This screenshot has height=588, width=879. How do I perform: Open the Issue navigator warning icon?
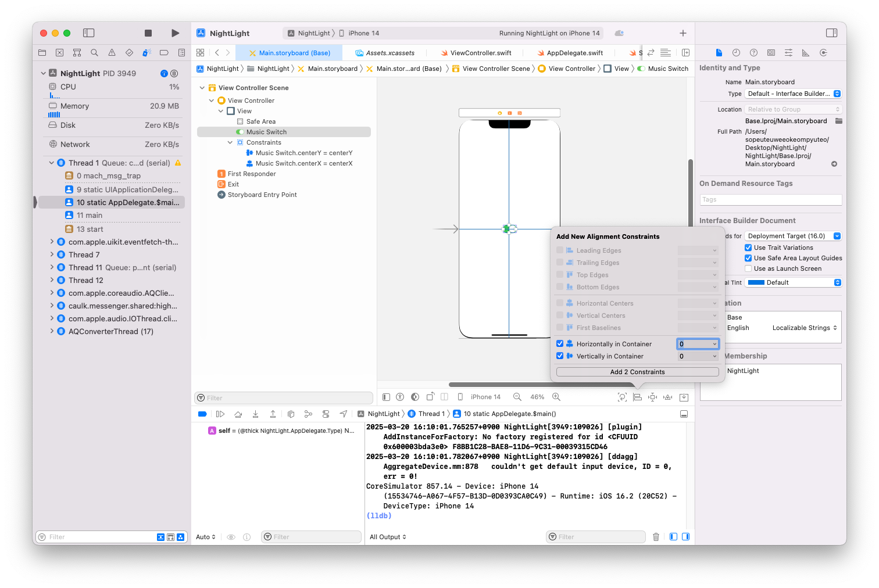coord(112,53)
